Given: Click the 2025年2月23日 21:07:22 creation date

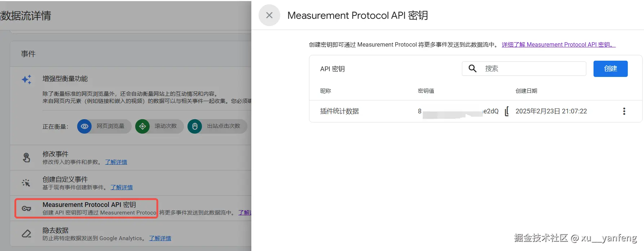Looking at the screenshot, I should [551, 111].
